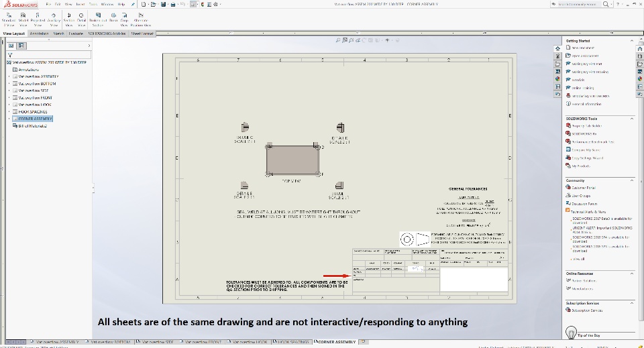The height and width of the screenshot is (348, 644).
Task: Click the filter funnel in the tree
Action: 10,55
